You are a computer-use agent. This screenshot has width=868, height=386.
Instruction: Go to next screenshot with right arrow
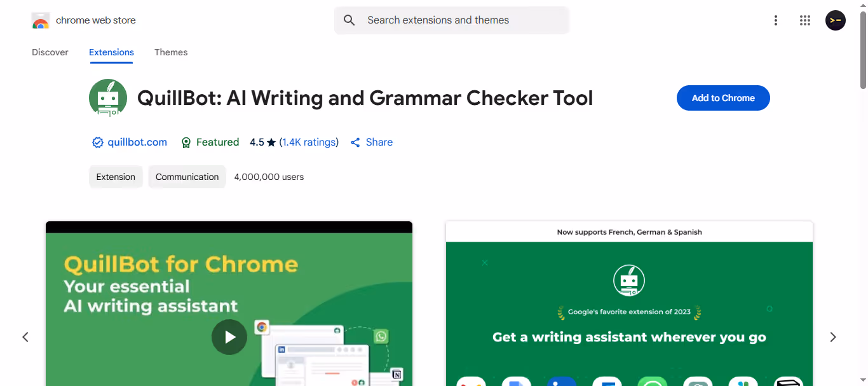(833, 337)
